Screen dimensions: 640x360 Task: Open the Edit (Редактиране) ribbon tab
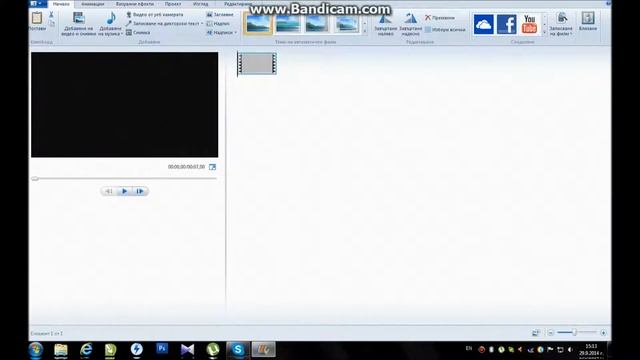pyautogui.click(x=238, y=4)
